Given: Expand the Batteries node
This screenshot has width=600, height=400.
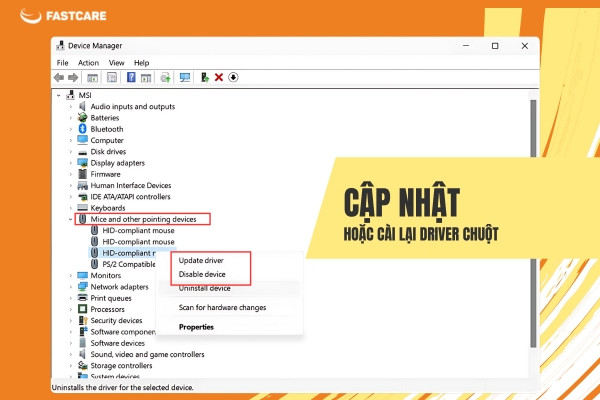Looking at the screenshot, I should tap(70, 118).
